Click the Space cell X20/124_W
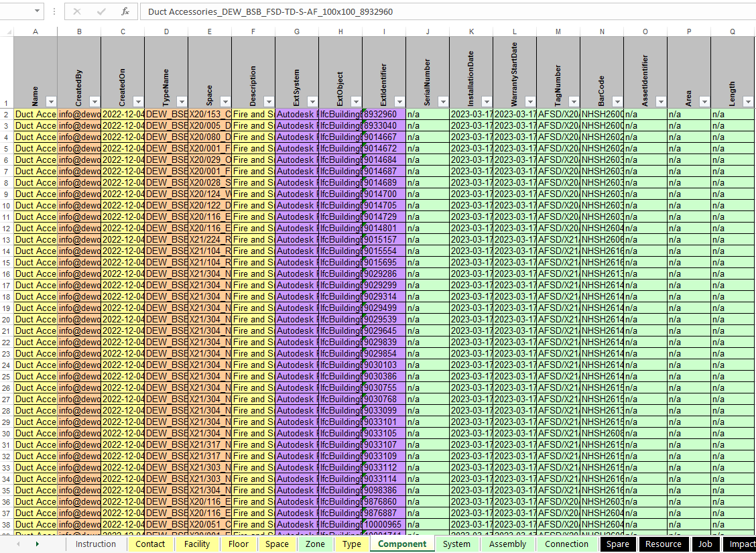The height and width of the screenshot is (553, 756). coord(210,194)
